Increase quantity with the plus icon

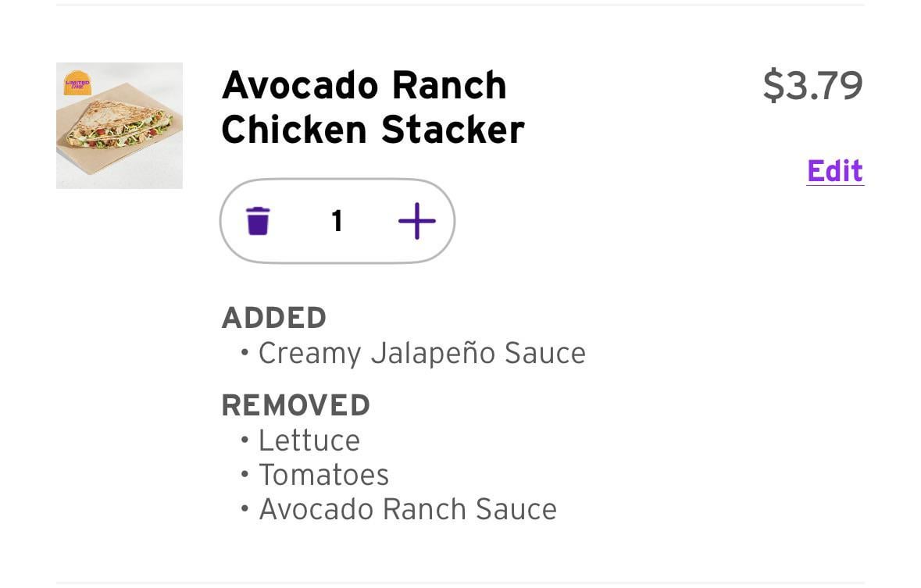coord(416,221)
